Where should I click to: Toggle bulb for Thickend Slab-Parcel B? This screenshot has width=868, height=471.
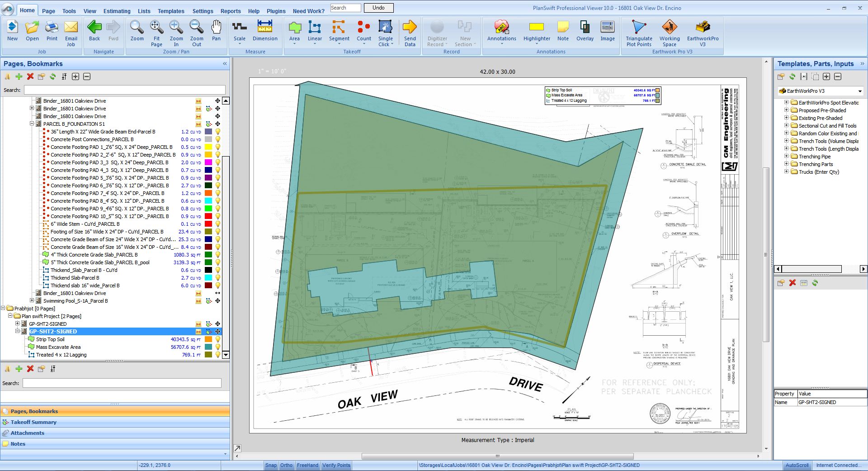pyautogui.click(x=218, y=278)
